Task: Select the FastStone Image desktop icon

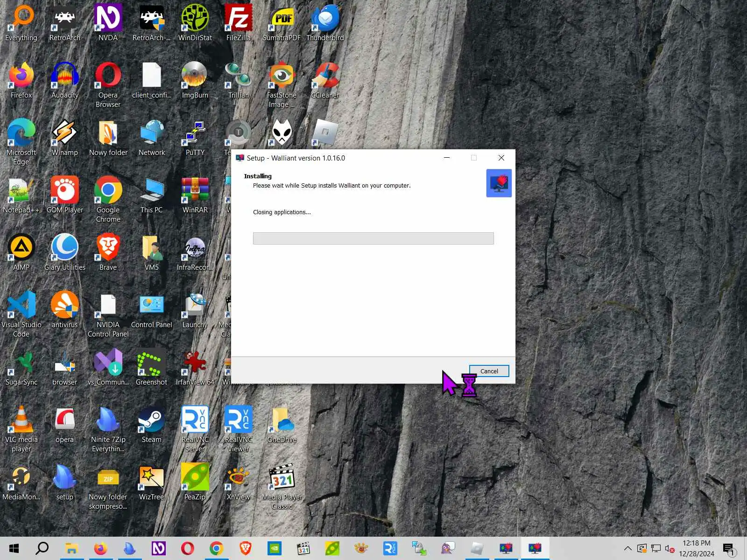Action: [x=282, y=85]
